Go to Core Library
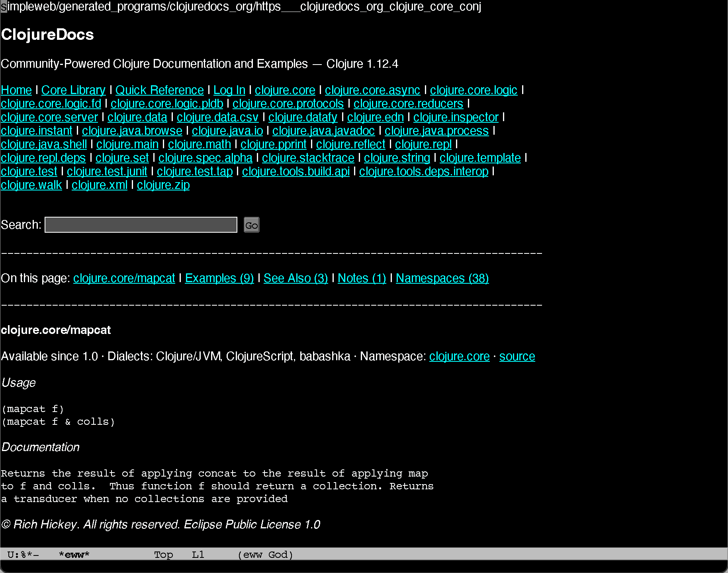The height and width of the screenshot is (573, 728). pos(73,90)
